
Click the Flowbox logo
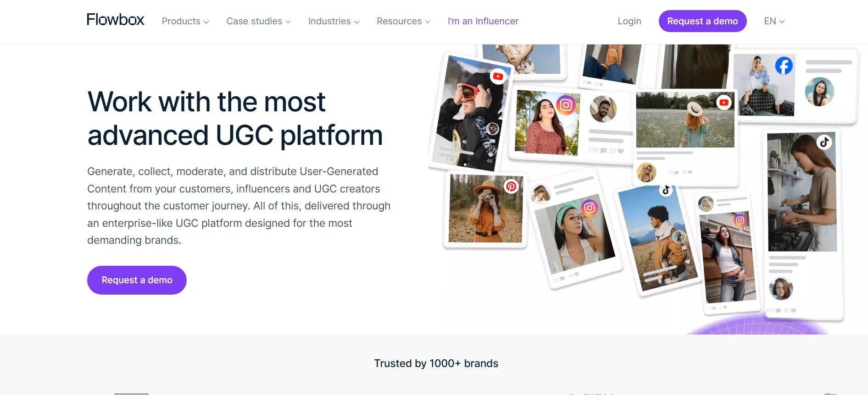[115, 20]
